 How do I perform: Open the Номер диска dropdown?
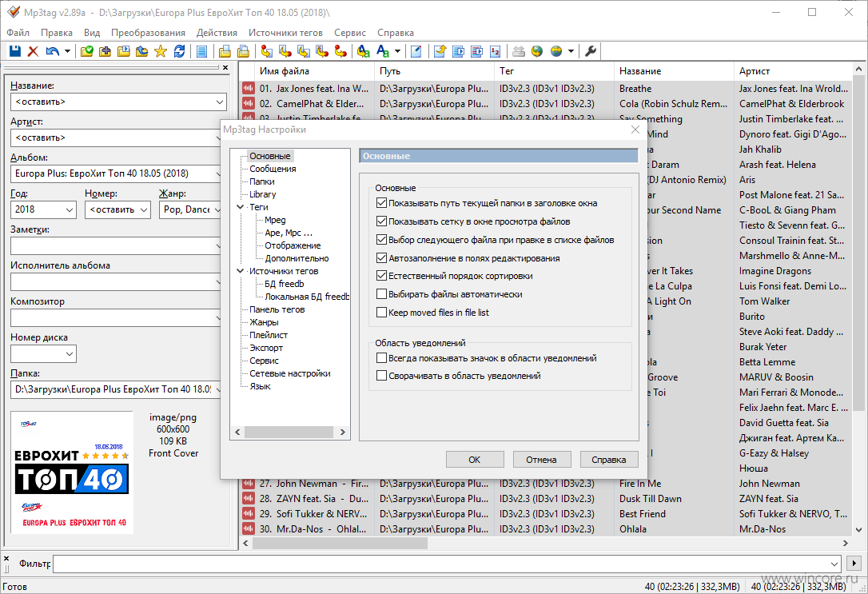pos(70,353)
